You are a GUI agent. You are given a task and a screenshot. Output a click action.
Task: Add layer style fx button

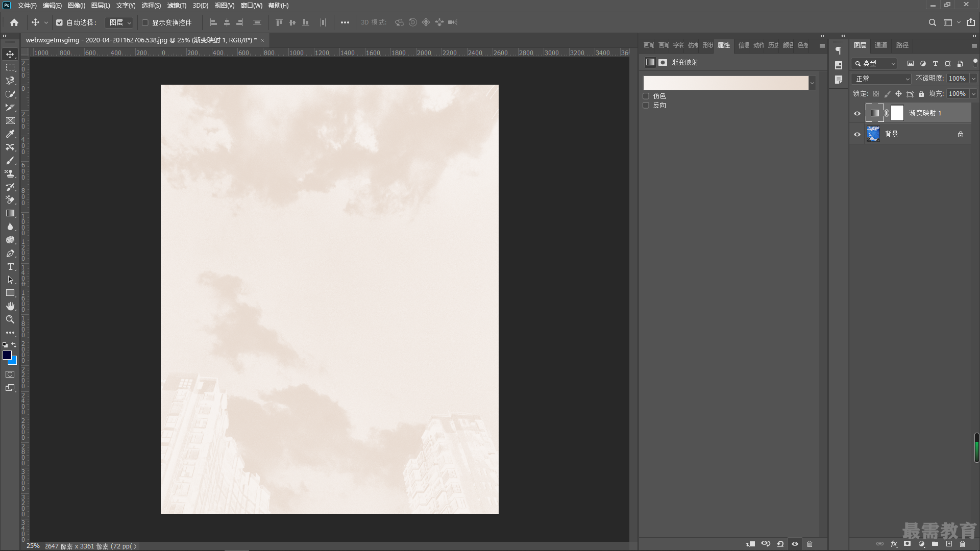tap(894, 544)
